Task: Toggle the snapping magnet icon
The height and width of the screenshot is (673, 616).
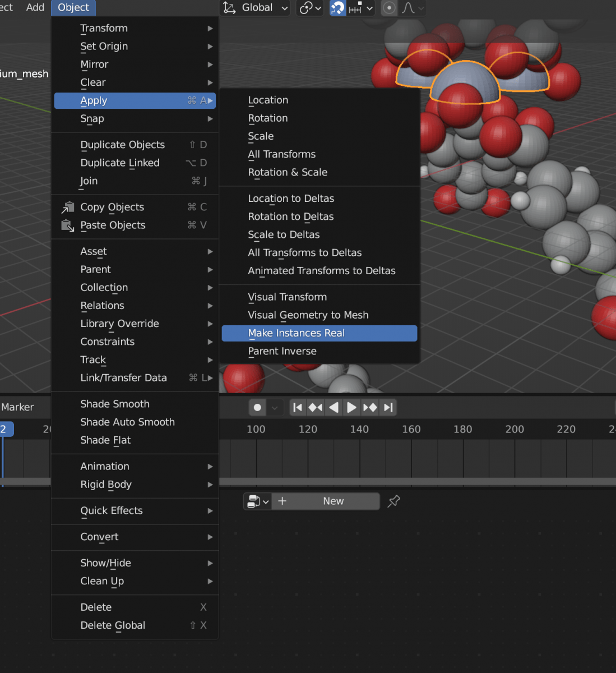Action: pos(337,8)
